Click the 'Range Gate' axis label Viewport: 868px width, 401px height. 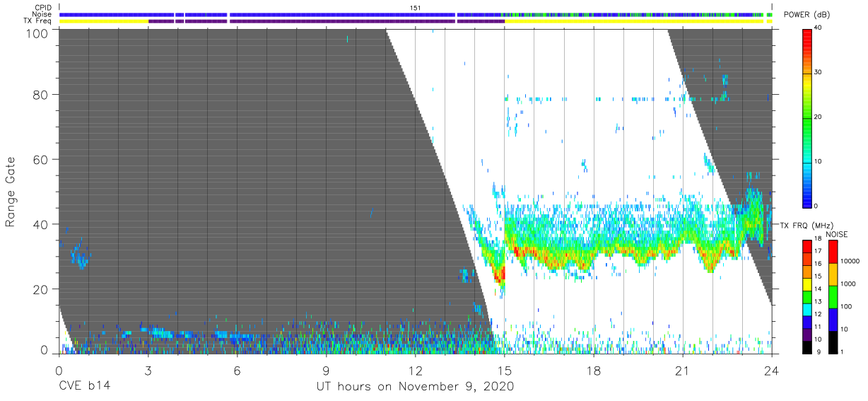tap(11, 192)
